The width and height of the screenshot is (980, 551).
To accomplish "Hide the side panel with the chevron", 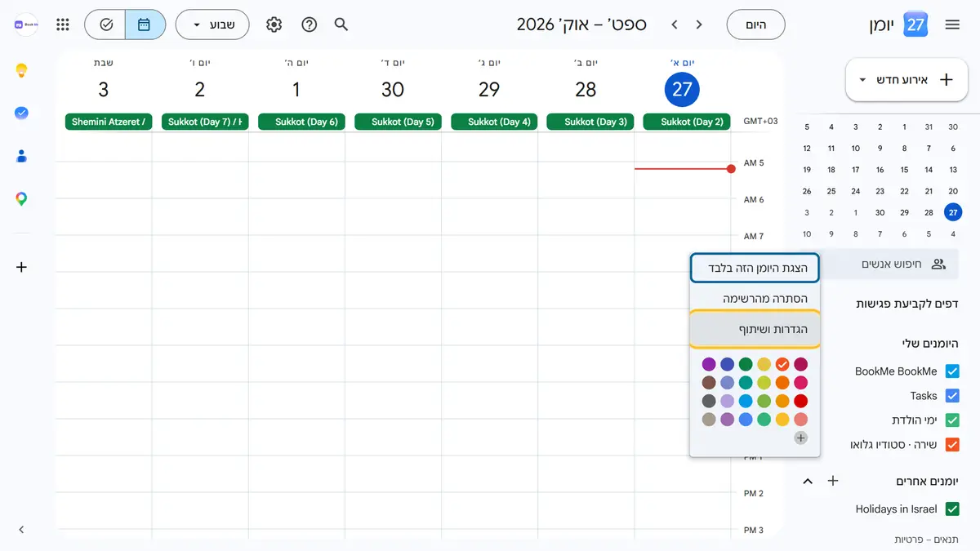I will pos(22,530).
